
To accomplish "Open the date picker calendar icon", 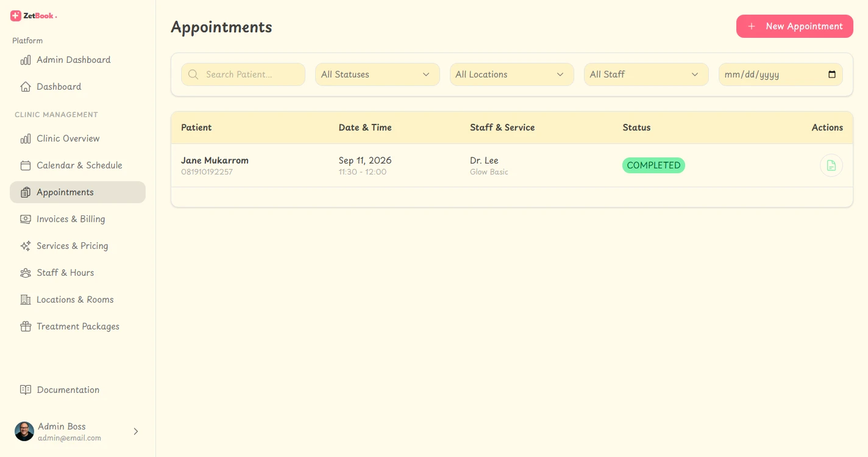I will [x=832, y=74].
